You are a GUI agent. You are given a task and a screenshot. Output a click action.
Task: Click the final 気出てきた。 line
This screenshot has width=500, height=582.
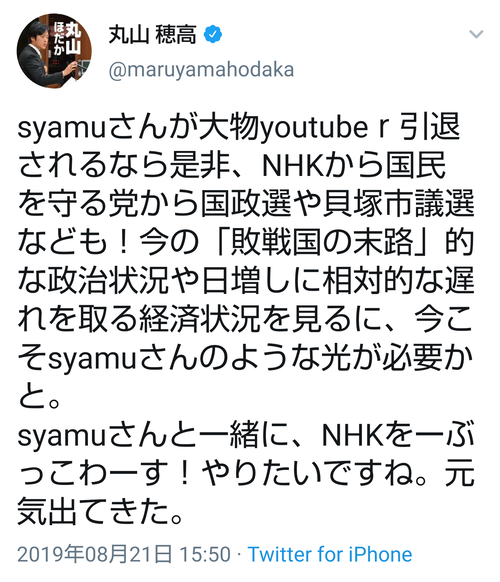click(100, 513)
